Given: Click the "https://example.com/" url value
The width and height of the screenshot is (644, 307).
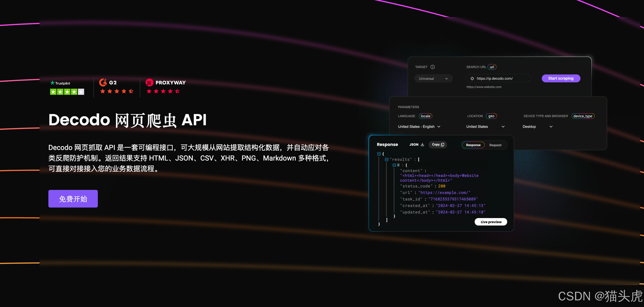Looking at the screenshot, I should coord(444,193).
